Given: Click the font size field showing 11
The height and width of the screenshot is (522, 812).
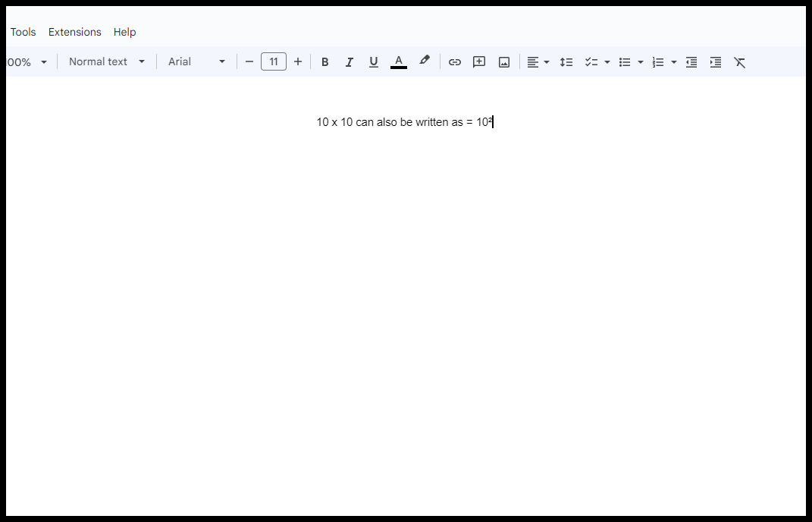Looking at the screenshot, I should pos(274,61).
